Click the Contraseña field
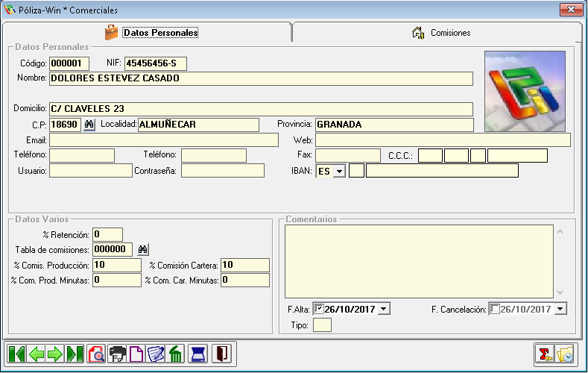The height and width of the screenshot is (373, 588). click(223, 170)
